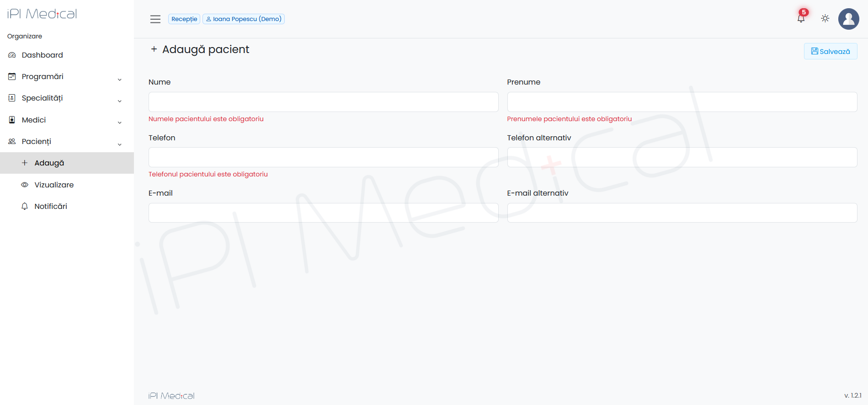Expand the Programări submenu chevron

120,80
